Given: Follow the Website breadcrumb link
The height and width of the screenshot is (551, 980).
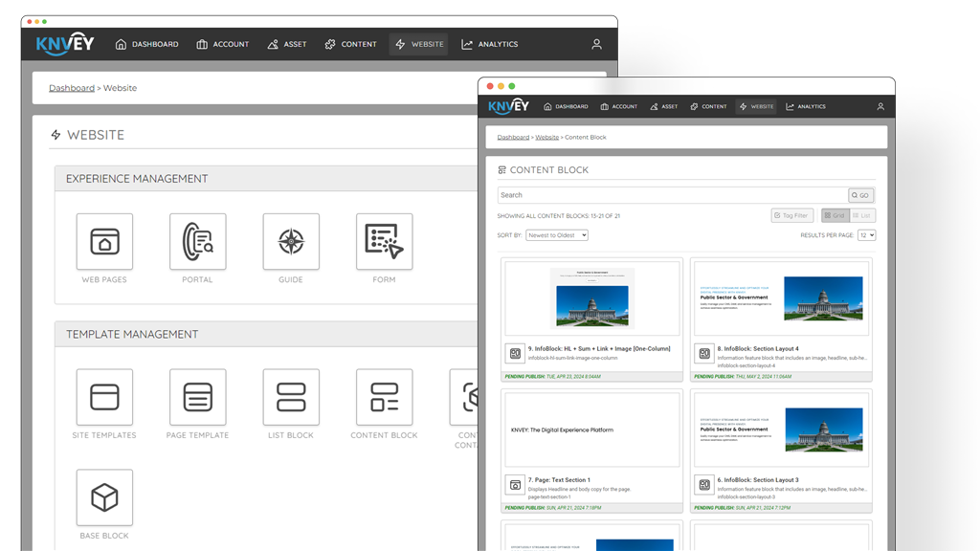Looking at the screenshot, I should pyautogui.click(x=546, y=137).
